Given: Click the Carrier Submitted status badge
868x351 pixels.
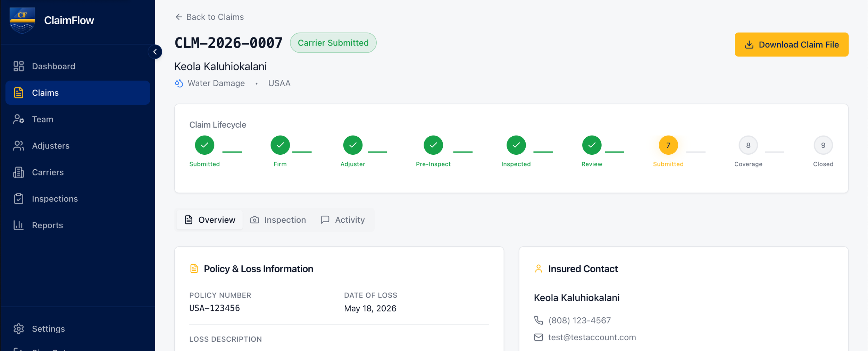Looking at the screenshot, I should pyautogui.click(x=333, y=43).
